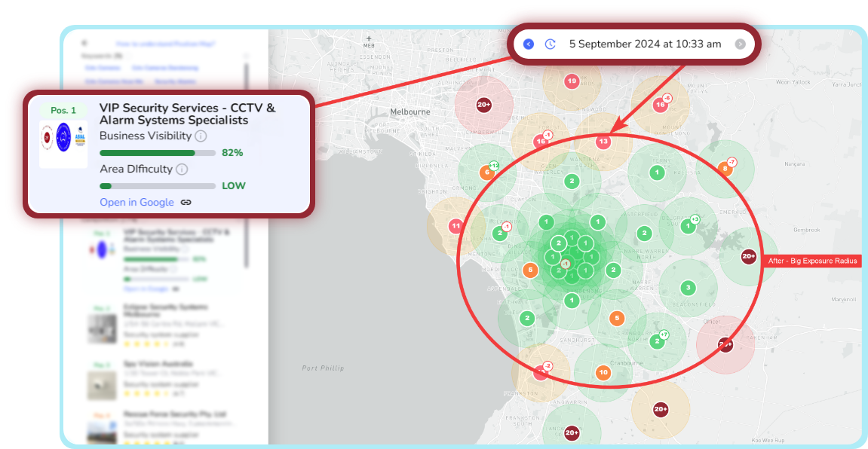Open the How to understand Position Map link
This screenshot has width=868, height=449.
click(165, 44)
